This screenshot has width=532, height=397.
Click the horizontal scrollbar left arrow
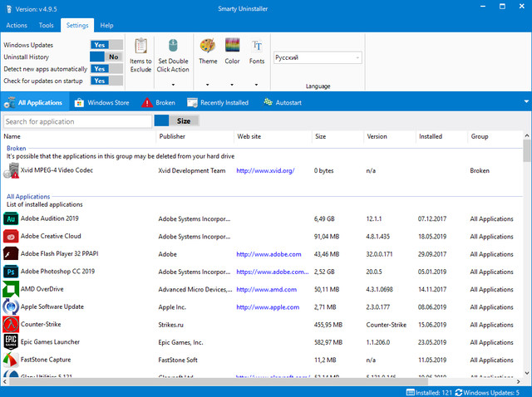5,382
